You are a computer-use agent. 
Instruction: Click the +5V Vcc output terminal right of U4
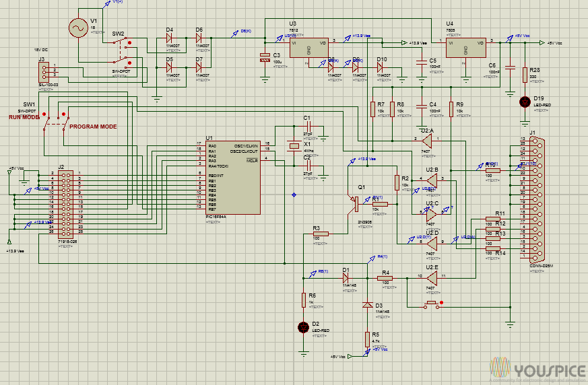pyautogui.click(x=542, y=42)
